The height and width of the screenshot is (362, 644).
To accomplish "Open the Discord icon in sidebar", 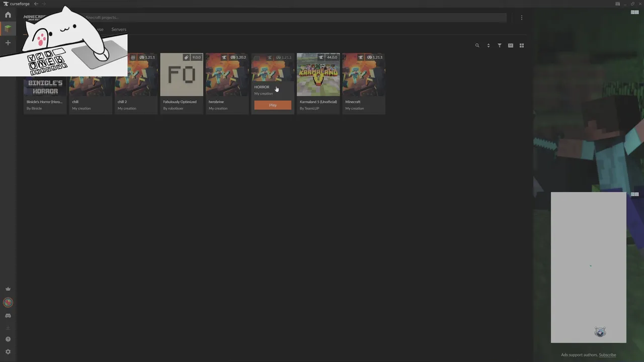I will click(8, 316).
